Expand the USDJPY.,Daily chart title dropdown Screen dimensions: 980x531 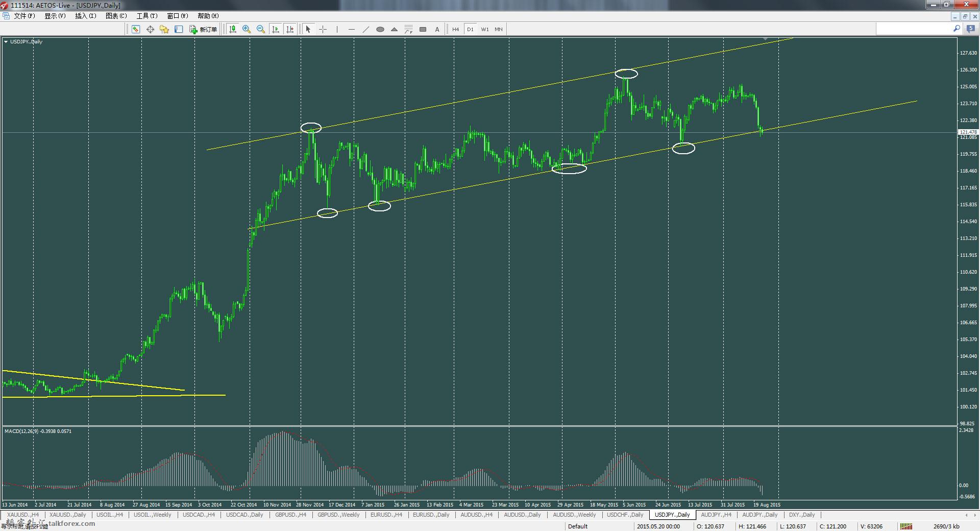[x=6, y=42]
